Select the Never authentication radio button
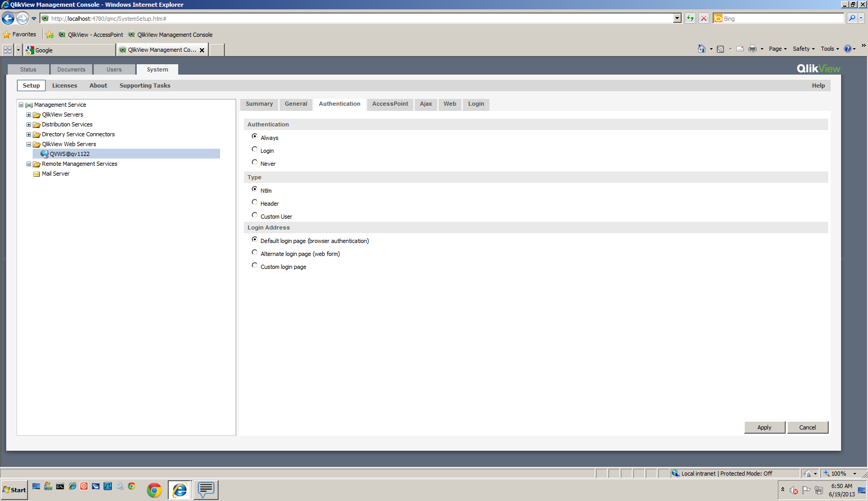The height and width of the screenshot is (501, 868). point(254,162)
